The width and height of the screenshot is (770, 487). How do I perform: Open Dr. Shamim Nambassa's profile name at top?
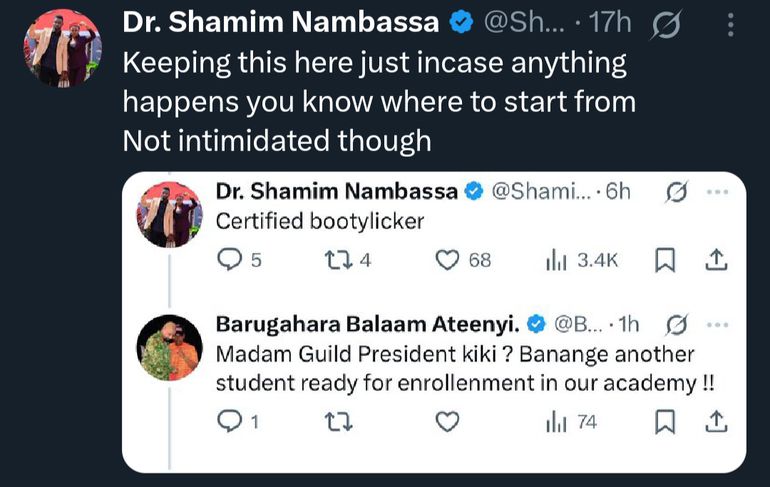pos(280,21)
